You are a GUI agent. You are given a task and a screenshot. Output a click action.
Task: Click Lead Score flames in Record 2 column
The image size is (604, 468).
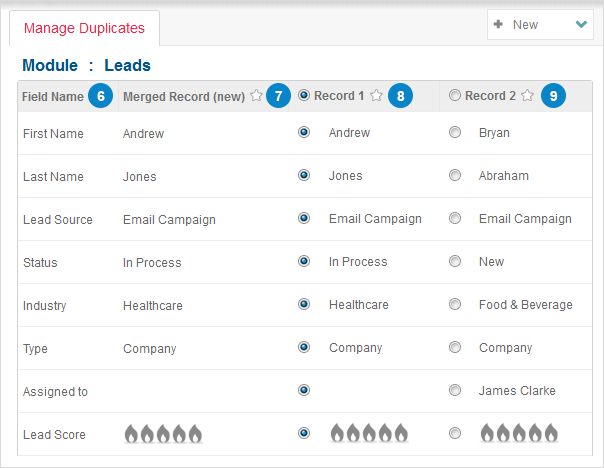519,433
